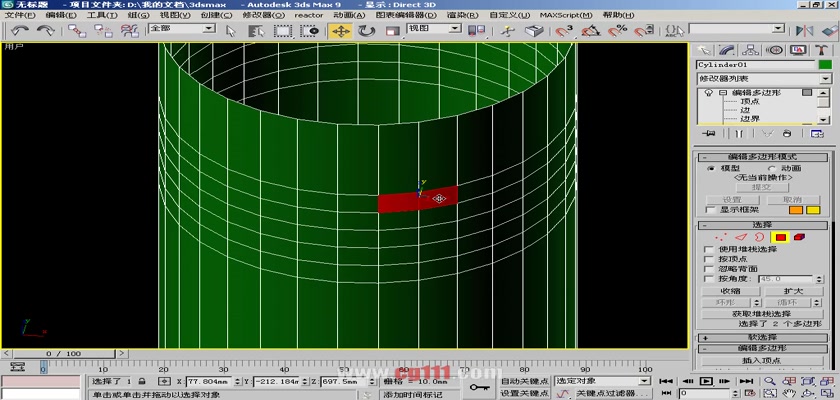Toggle the 忽略背面 checkbox
840x400 pixels.
(x=710, y=269)
